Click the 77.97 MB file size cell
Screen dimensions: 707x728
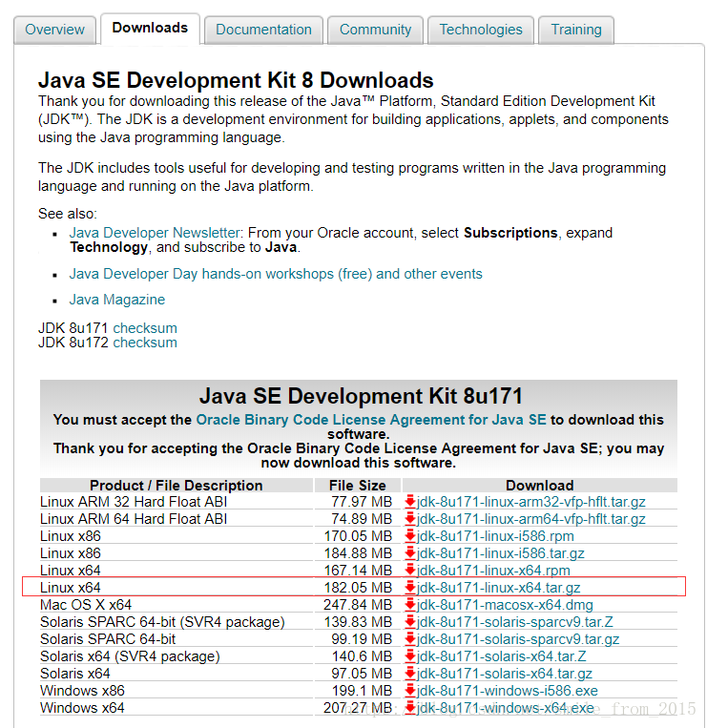pyautogui.click(x=358, y=502)
